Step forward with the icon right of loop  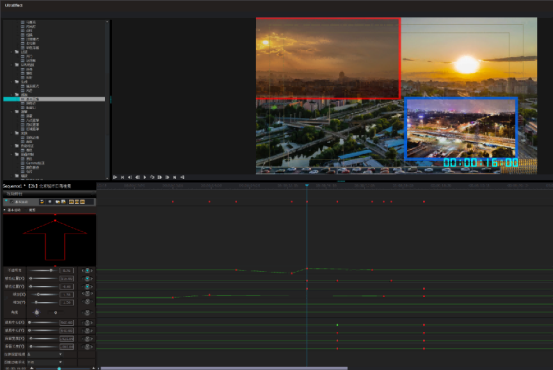tap(160, 177)
